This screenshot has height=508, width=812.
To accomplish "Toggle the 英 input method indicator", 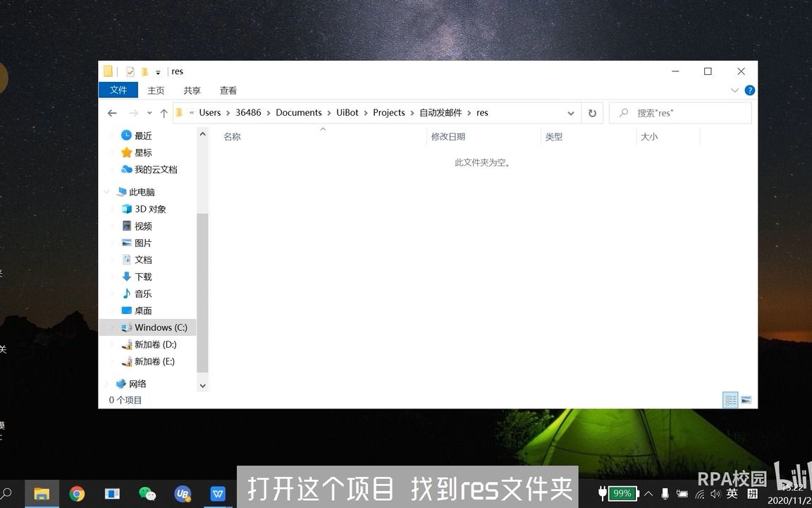I will 731,493.
